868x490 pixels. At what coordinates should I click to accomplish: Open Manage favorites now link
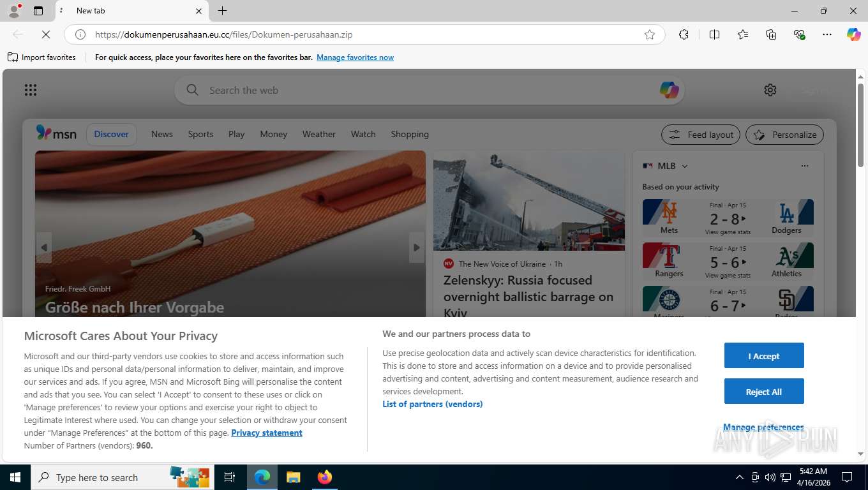click(355, 57)
